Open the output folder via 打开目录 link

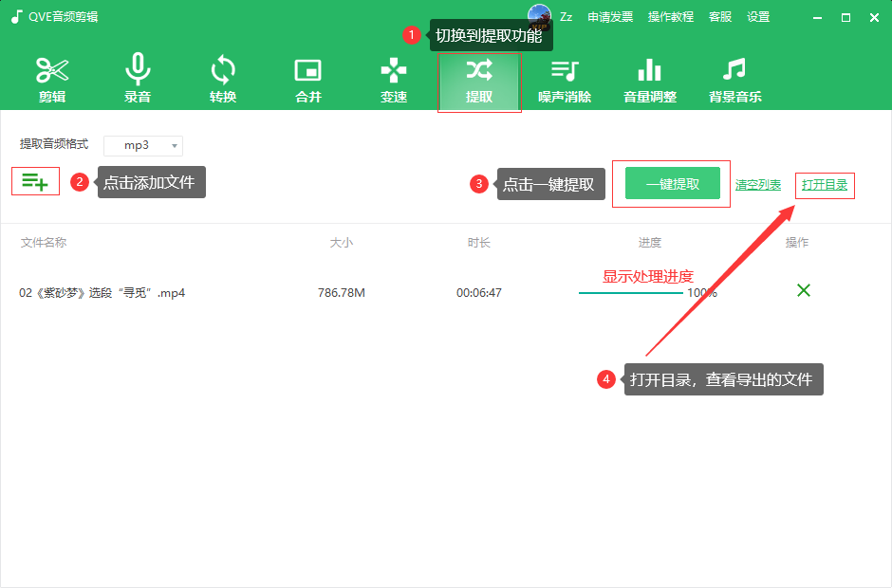(x=825, y=186)
